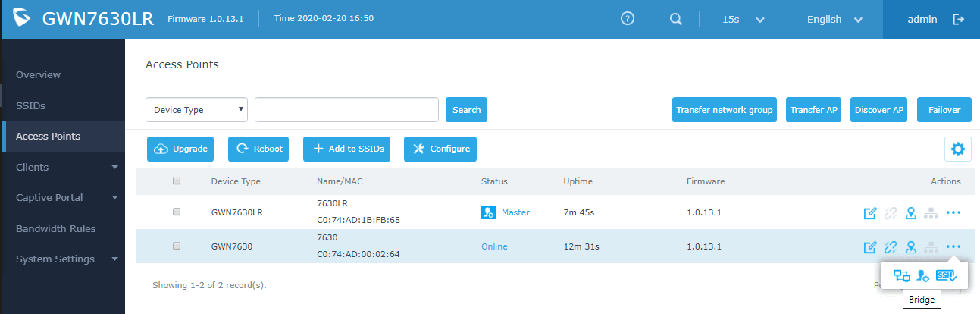This screenshot has height=314, width=980.
Task: Click the topology icon in 7630LR row
Action: point(931,213)
